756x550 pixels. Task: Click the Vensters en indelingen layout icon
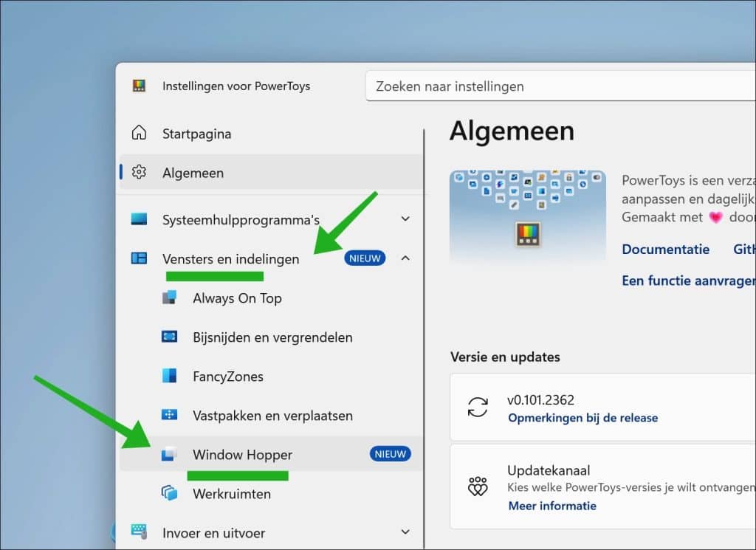click(x=139, y=258)
